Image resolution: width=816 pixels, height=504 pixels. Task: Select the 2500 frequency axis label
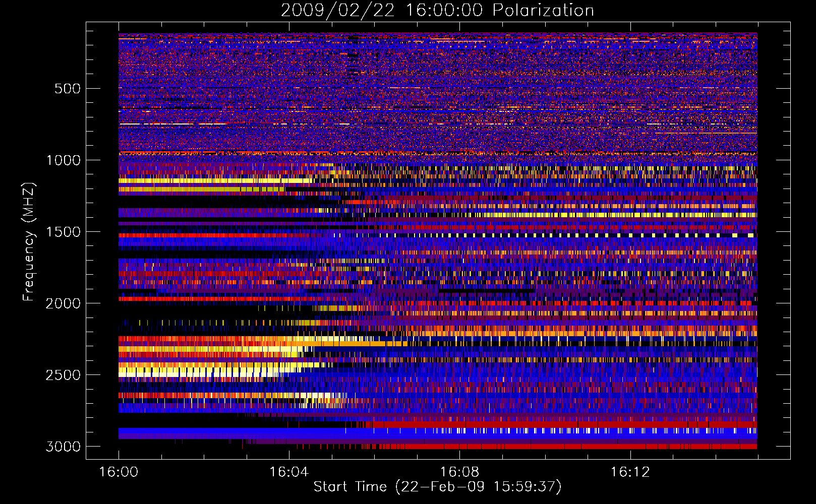pos(63,375)
